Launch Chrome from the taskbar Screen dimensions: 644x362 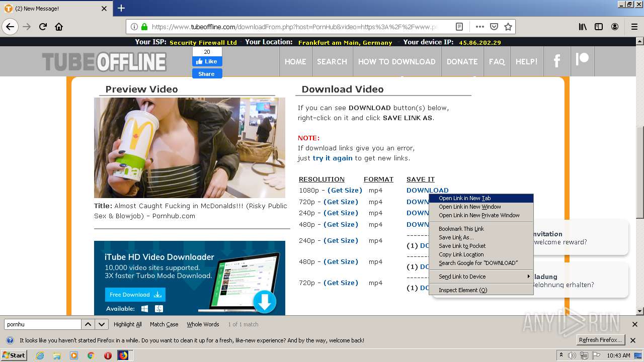[x=91, y=355]
